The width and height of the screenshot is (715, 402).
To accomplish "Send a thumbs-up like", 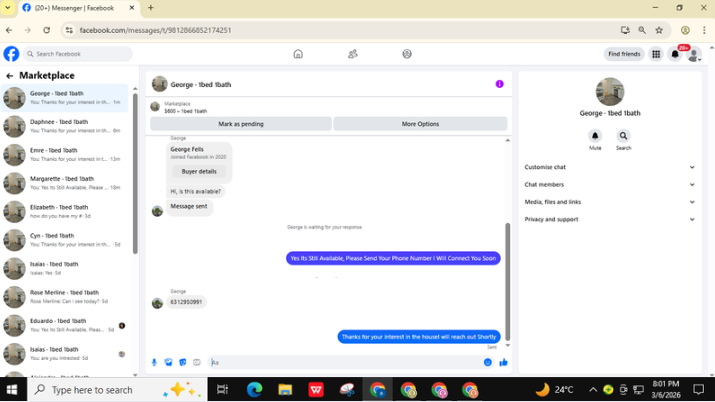I will [x=503, y=362].
